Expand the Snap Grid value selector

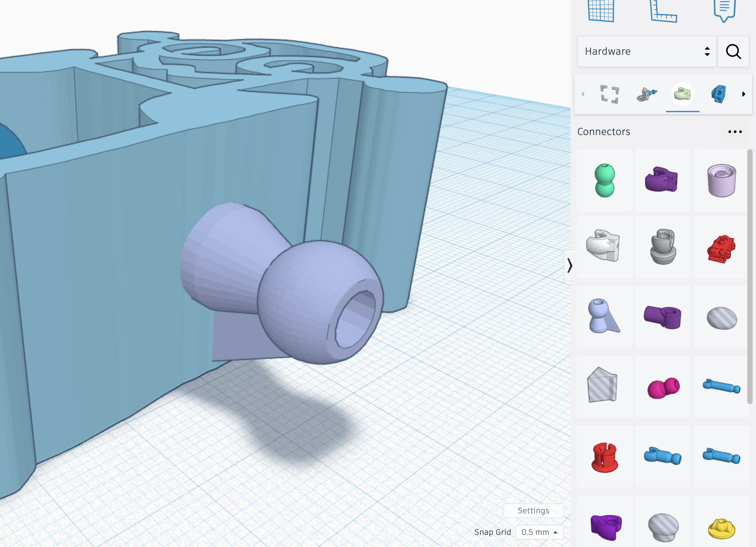[539, 532]
